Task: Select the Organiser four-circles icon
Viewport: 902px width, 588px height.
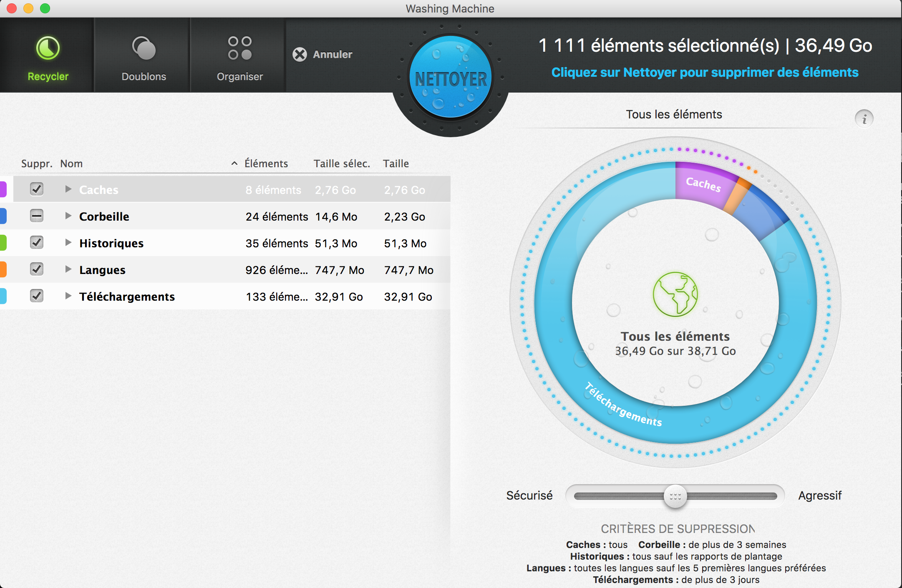Action: [239, 48]
